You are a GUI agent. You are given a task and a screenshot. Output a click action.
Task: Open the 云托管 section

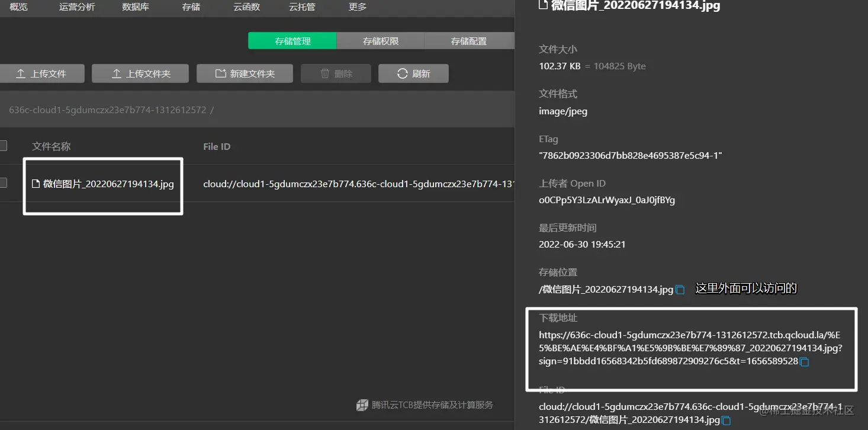(302, 7)
